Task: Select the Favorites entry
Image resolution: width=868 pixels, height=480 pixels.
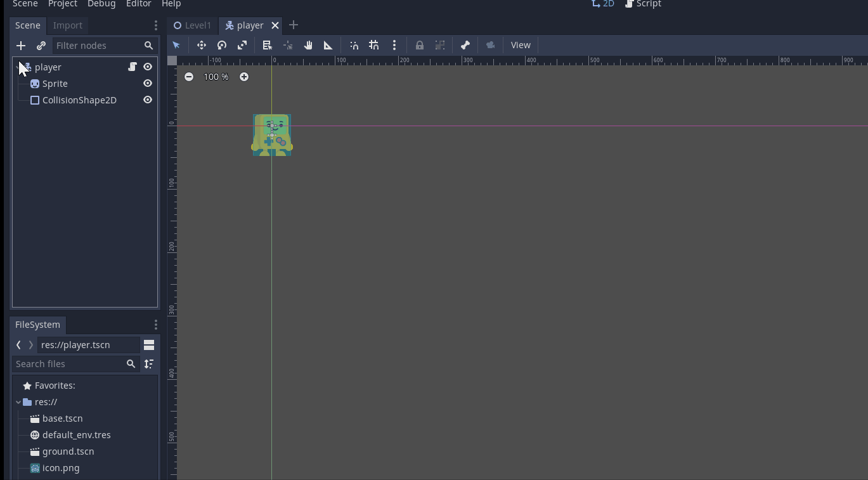Action: point(55,386)
